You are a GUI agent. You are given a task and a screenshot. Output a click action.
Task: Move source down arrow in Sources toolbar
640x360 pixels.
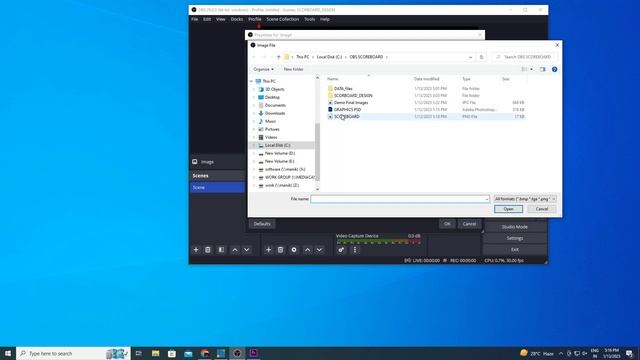(320, 250)
